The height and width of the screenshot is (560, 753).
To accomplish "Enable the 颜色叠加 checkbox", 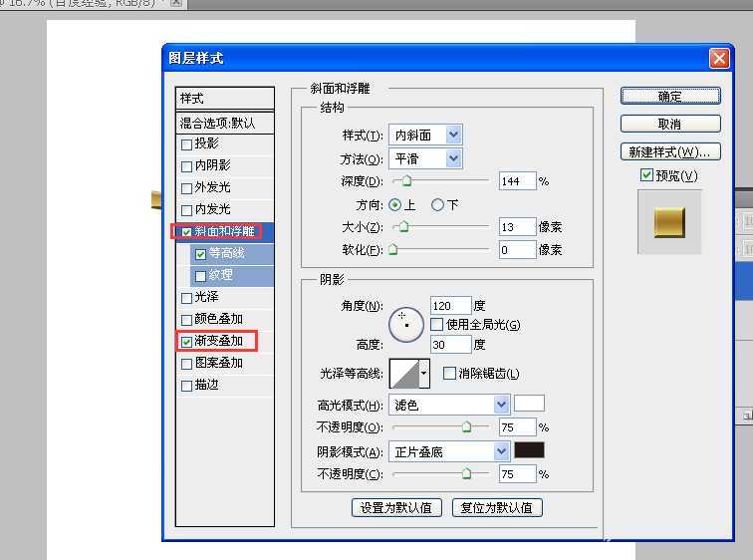I will [x=187, y=320].
